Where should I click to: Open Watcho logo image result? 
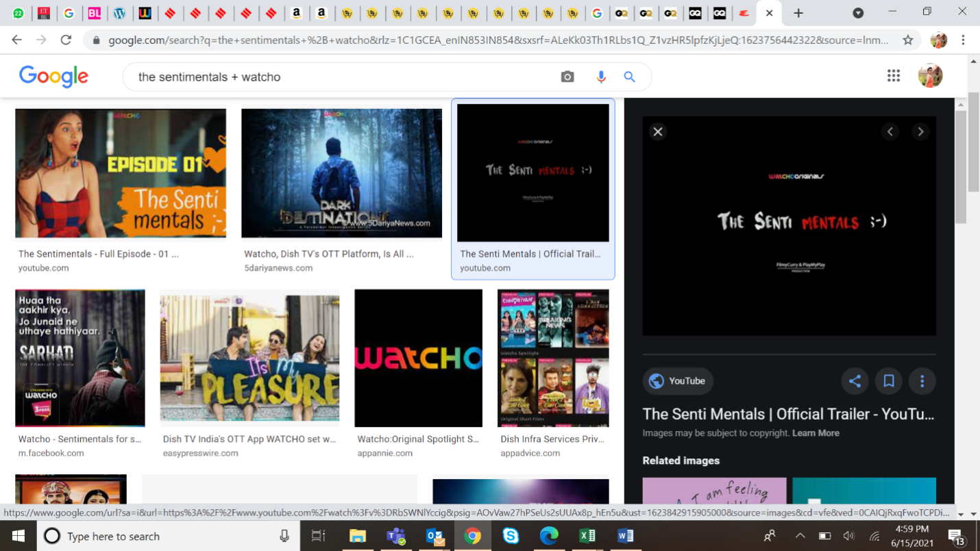pos(418,358)
